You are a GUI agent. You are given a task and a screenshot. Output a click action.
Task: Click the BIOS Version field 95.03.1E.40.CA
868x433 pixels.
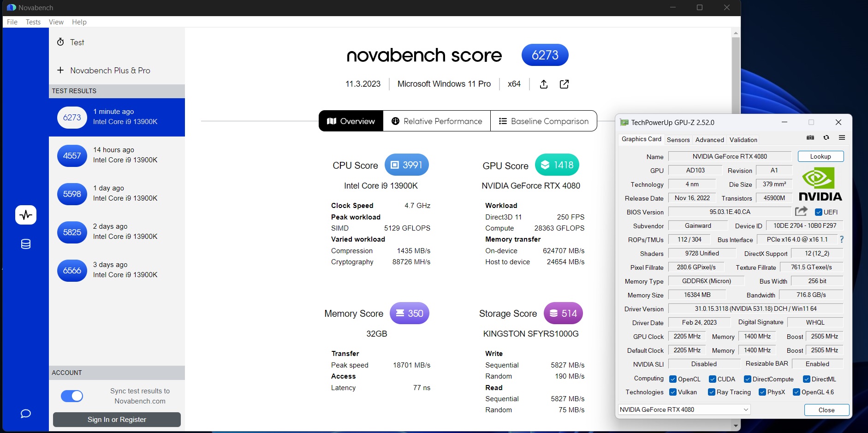(x=730, y=212)
